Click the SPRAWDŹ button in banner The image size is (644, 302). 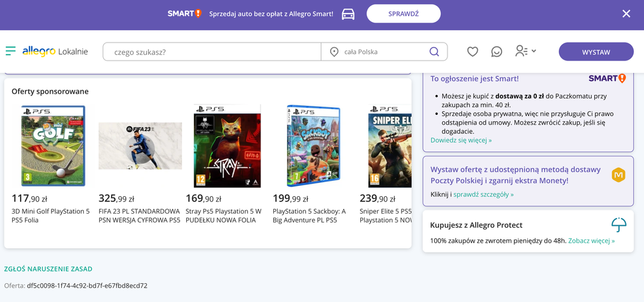pos(404,14)
